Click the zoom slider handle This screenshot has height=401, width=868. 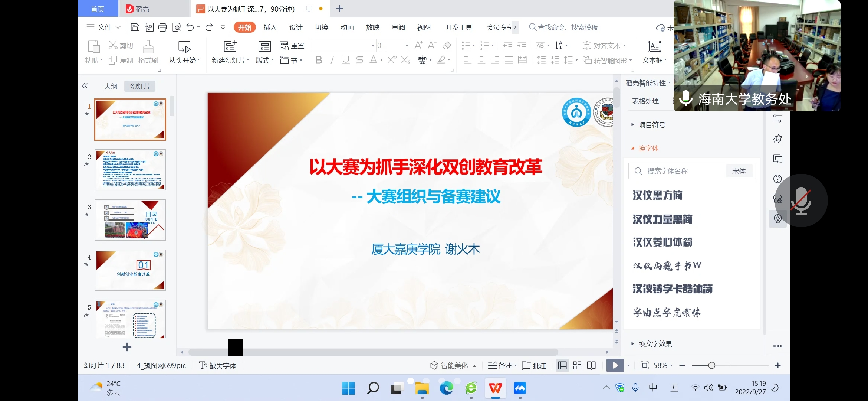tap(711, 366)
